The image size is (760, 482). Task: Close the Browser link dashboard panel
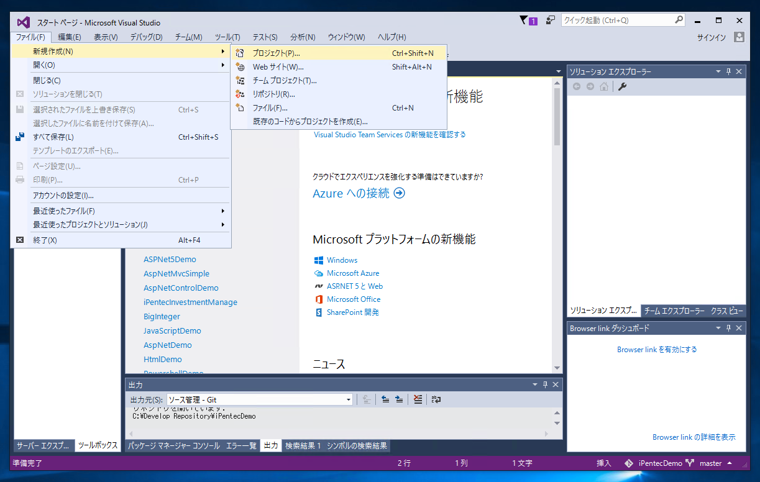click(x=739, y=328)
